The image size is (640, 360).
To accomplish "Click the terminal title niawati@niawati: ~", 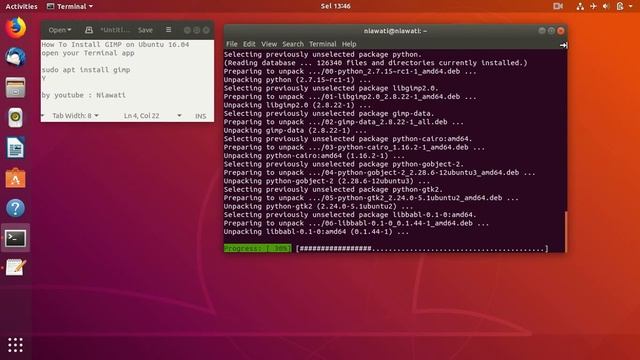I will pyautogui.click(x=395, y=31).
